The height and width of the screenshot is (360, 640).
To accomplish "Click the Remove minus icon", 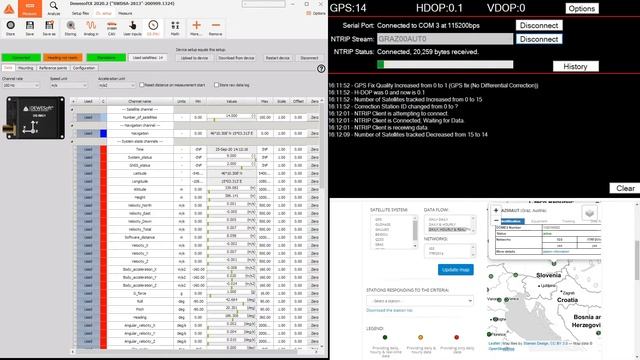I will tap(216, 25).
